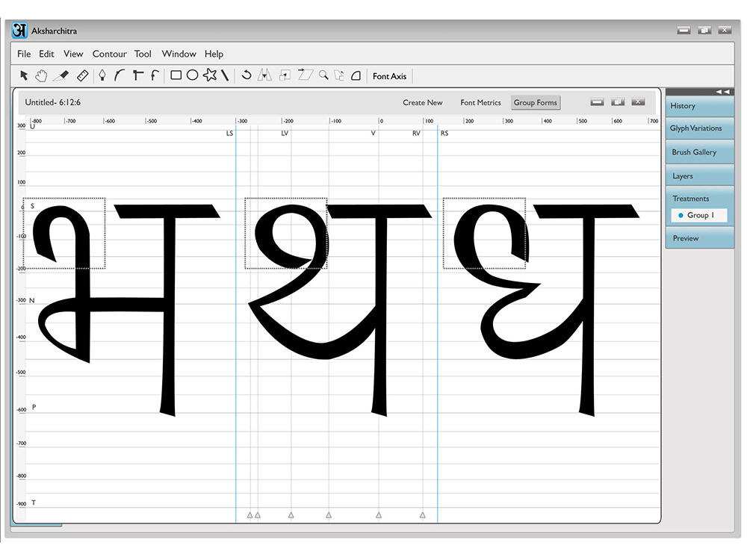Collapse the side panel with double arrows
The image size is (747, 560).
point(722,91)
